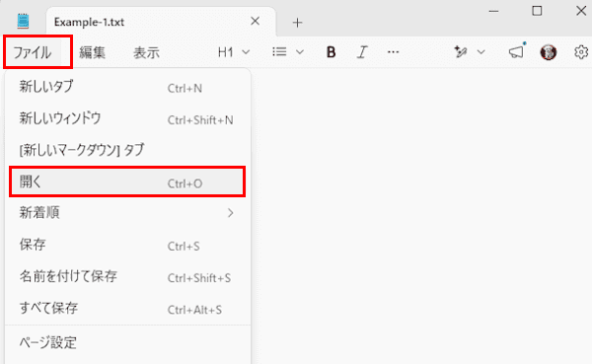Open the 表示 menu
The width and height of the screenshot is (592, 364).
tap(146, 52)
